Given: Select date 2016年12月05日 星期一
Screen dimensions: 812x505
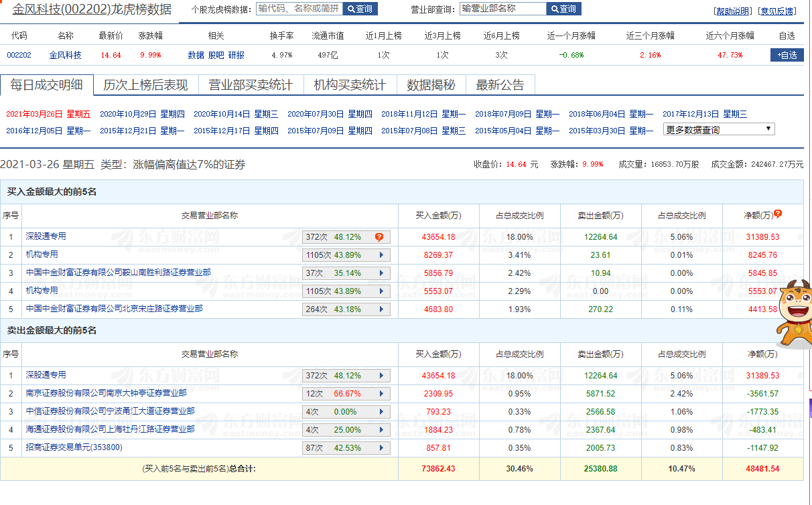Looking at the screenshot, I should pyautogui.click(x=48, y=131).
